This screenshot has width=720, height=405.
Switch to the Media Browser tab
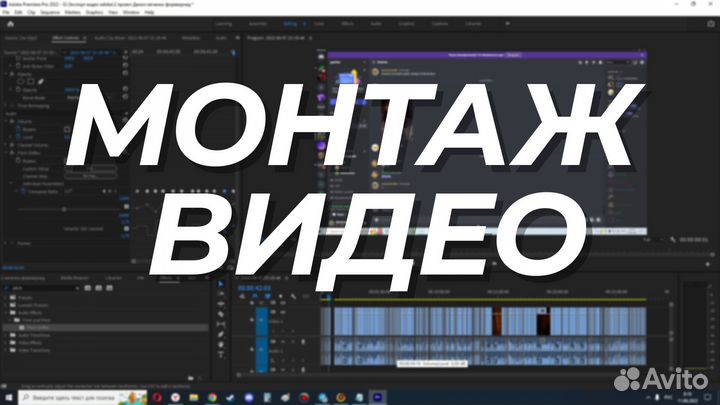(x=74, y=278)
